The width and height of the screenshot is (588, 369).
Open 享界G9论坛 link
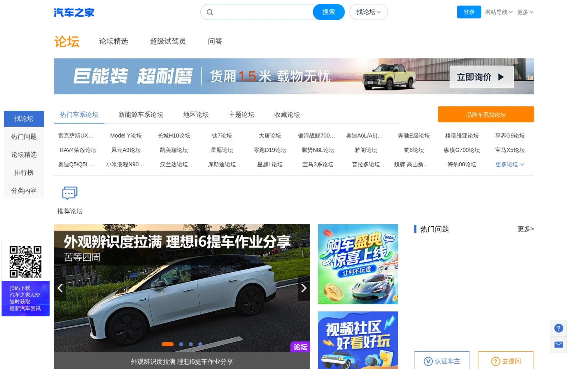click(510, 136)
